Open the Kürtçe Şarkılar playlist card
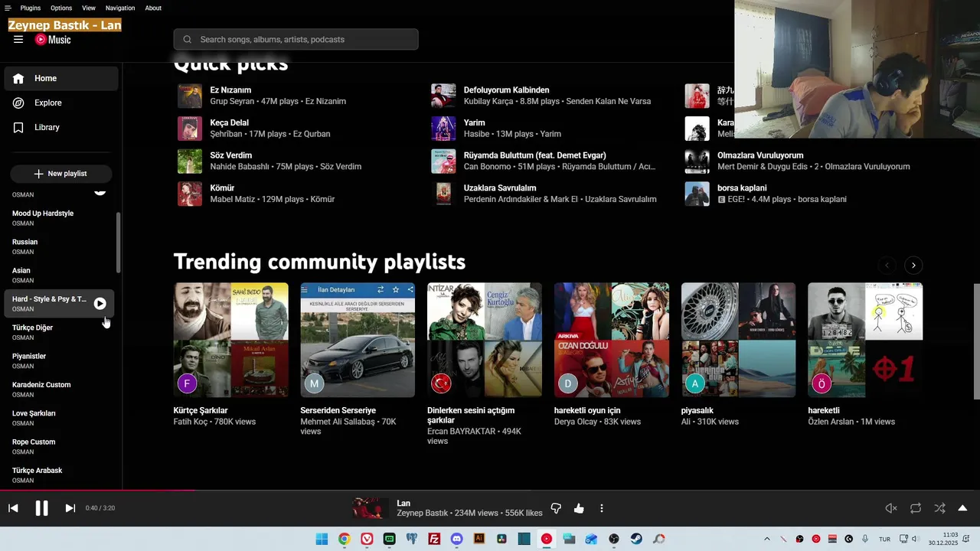This screenshot has height=551, width=980. 231,340
